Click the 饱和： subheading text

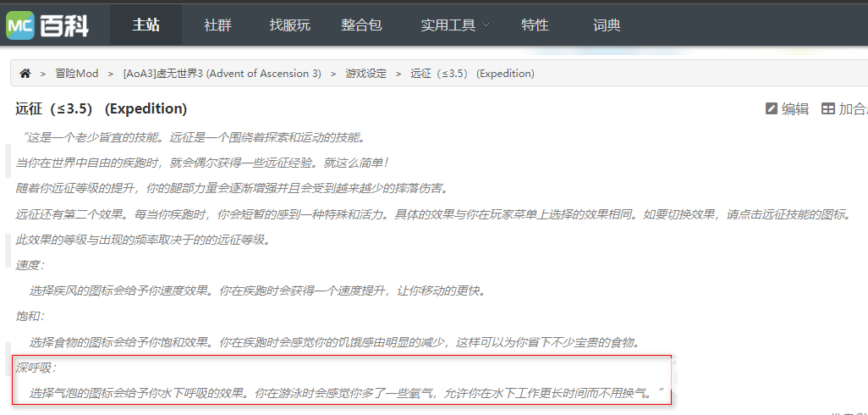pos(30,316)
